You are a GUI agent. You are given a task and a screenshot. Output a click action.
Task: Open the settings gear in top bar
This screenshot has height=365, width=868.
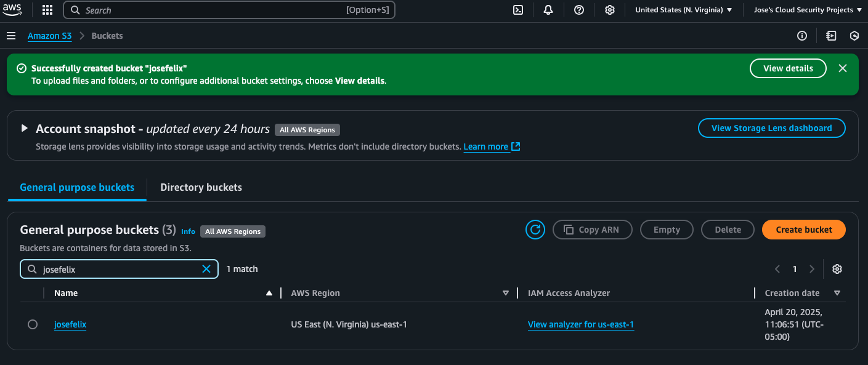[610, 10]
